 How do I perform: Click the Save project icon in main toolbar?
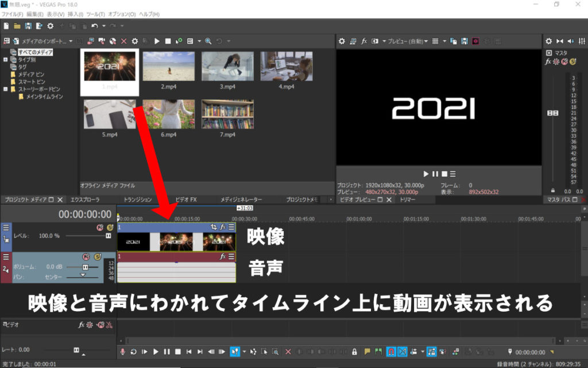(28, 26)
